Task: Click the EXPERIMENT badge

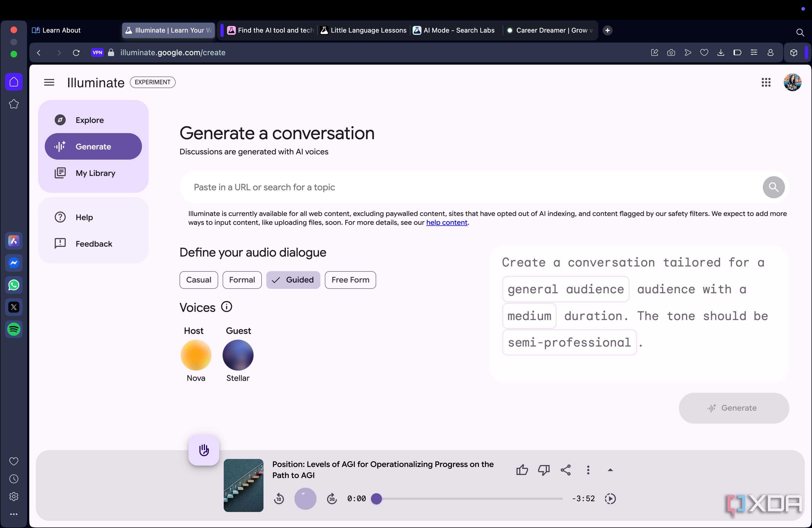Action: tap(152, 82)
